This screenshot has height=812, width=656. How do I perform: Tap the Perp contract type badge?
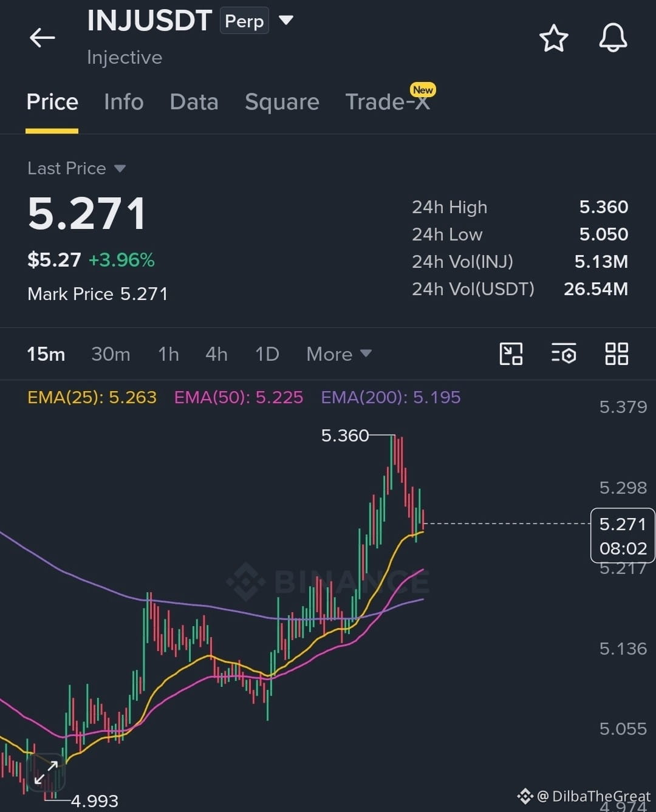click(x=244, y=21)
